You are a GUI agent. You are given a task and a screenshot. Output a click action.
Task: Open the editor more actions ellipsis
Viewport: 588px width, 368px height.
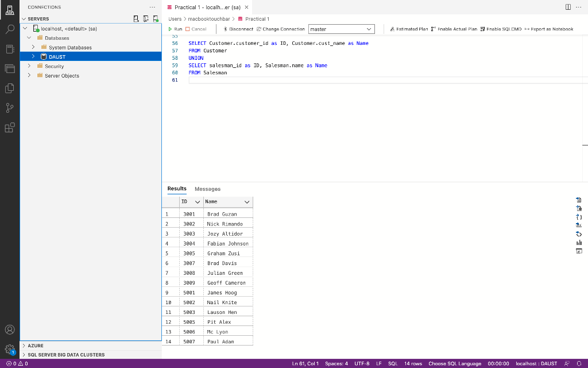tap(579, 7)
